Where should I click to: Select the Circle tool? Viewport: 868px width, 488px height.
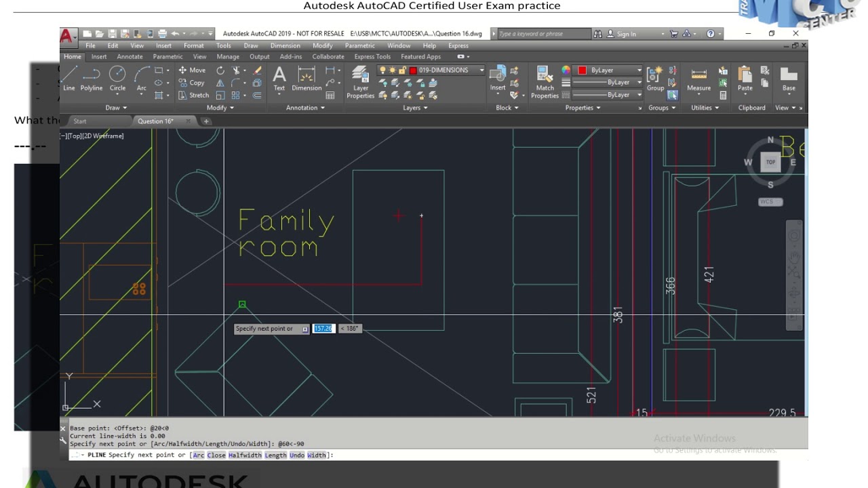(x=117, y=79)
